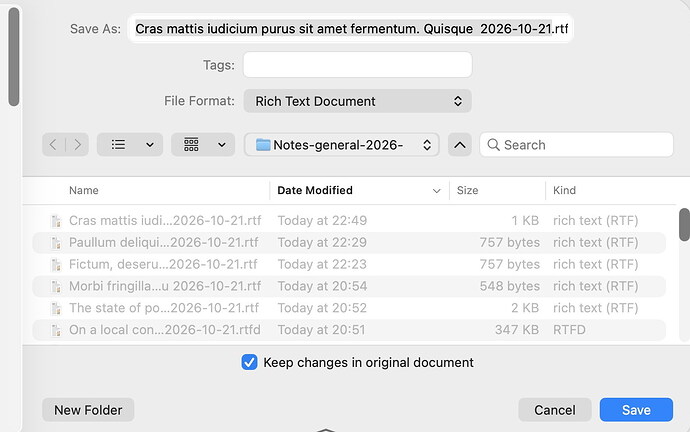Image resolution: width=690 pixels, height=432 pixels.
Task: Sort by the Name column header
Action: point(84,190)
